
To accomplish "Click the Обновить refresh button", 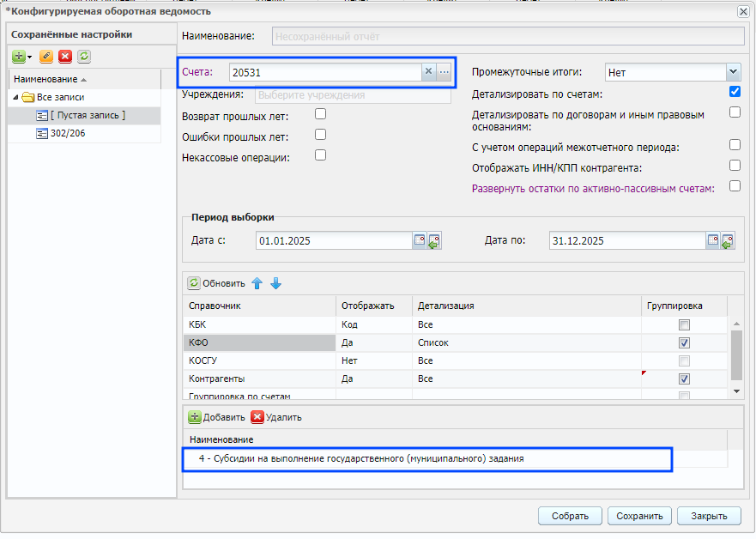I will click(x=216, y=283).
